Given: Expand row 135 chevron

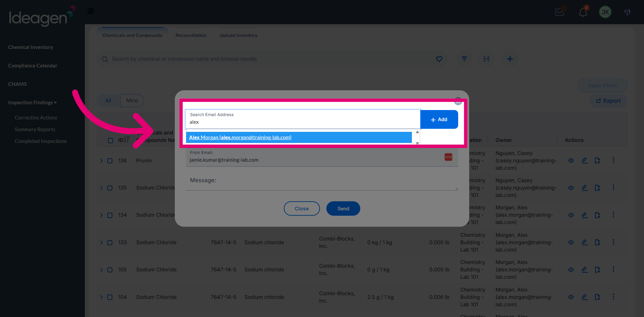Looking at the screenshot, I should (101, 188).
